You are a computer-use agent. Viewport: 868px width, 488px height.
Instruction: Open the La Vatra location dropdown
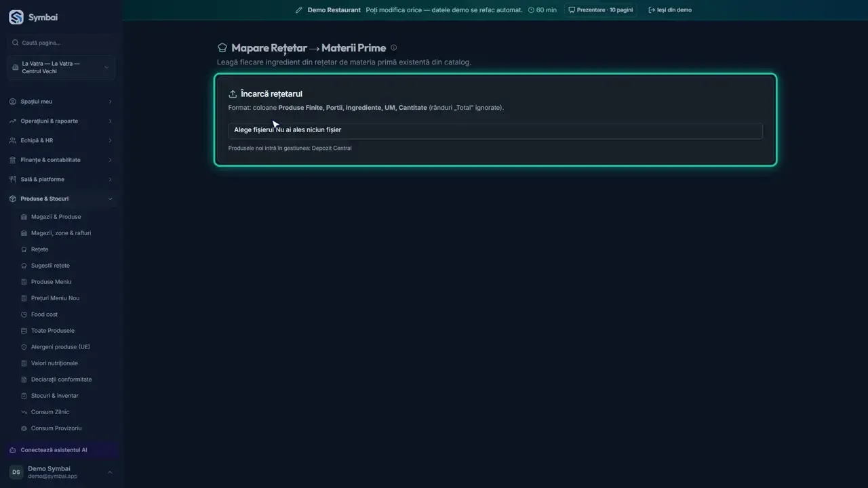tap(62, 68)
